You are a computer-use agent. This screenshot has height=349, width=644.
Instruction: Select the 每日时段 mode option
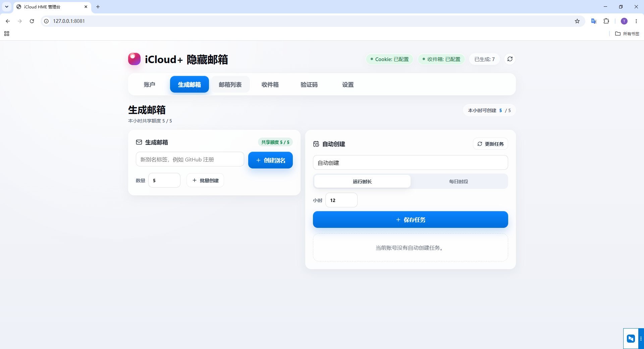pos(459,181)
